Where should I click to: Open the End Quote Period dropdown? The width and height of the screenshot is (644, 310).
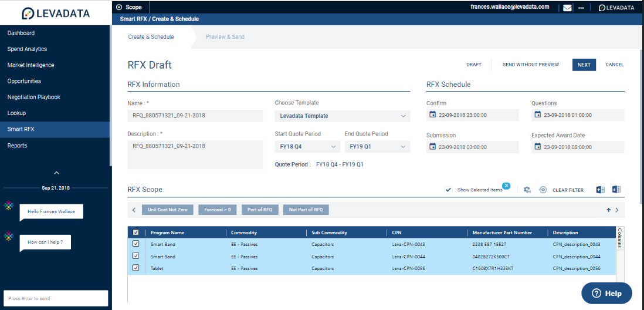click(377, 146)
